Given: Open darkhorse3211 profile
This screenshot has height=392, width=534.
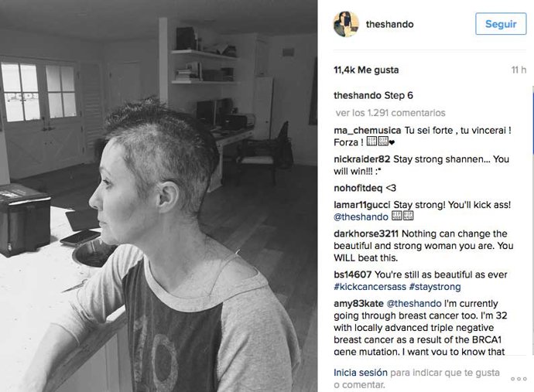Looking at the screenshot, I should click(x=366, y=233).
